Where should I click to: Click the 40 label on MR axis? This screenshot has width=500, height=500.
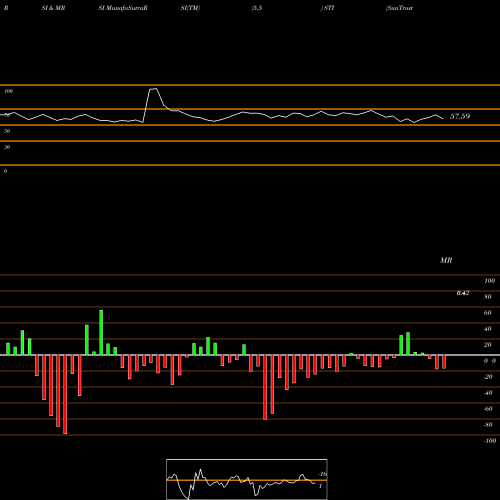point(487,329)
